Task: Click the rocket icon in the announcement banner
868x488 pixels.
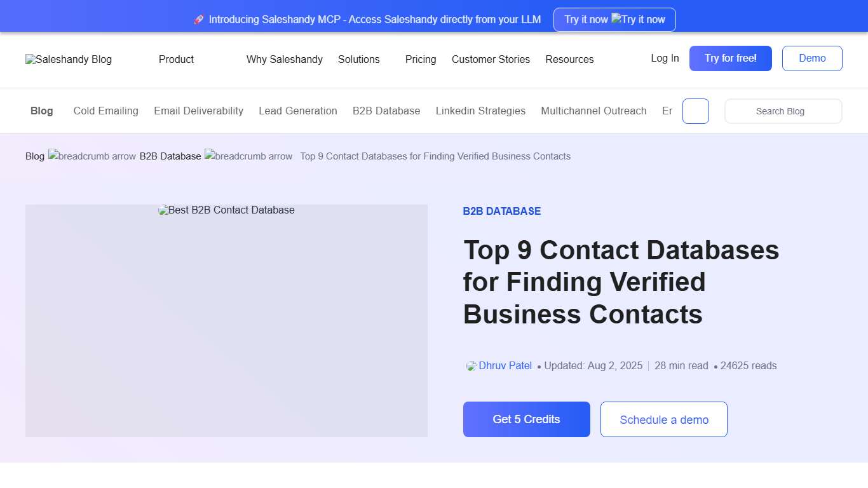Action: click(199, 19)
